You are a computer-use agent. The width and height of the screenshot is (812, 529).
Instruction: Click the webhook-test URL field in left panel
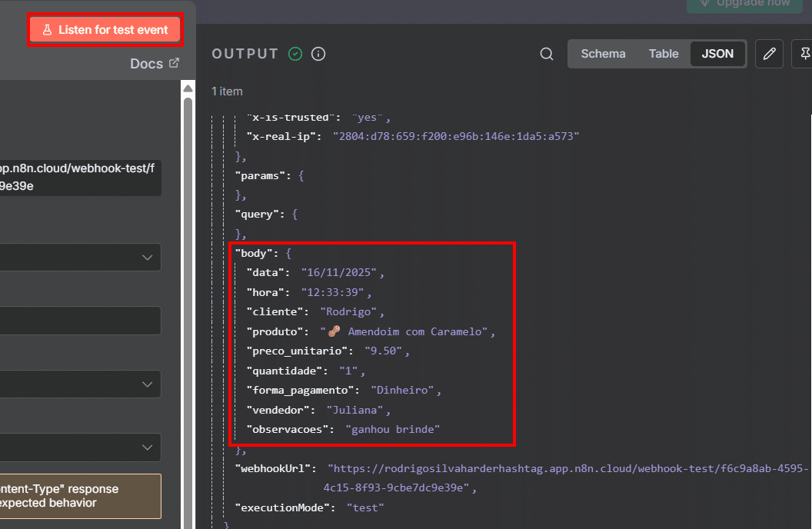pos(80,177)
